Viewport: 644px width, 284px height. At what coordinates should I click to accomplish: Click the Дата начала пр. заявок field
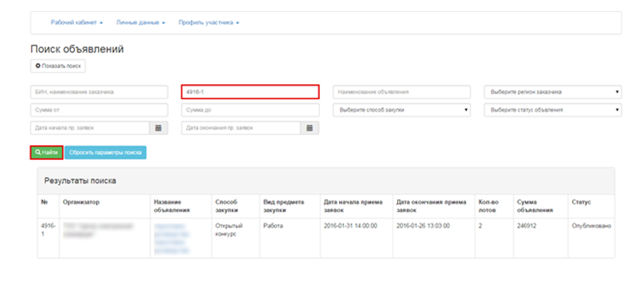(x=90, y=128)
